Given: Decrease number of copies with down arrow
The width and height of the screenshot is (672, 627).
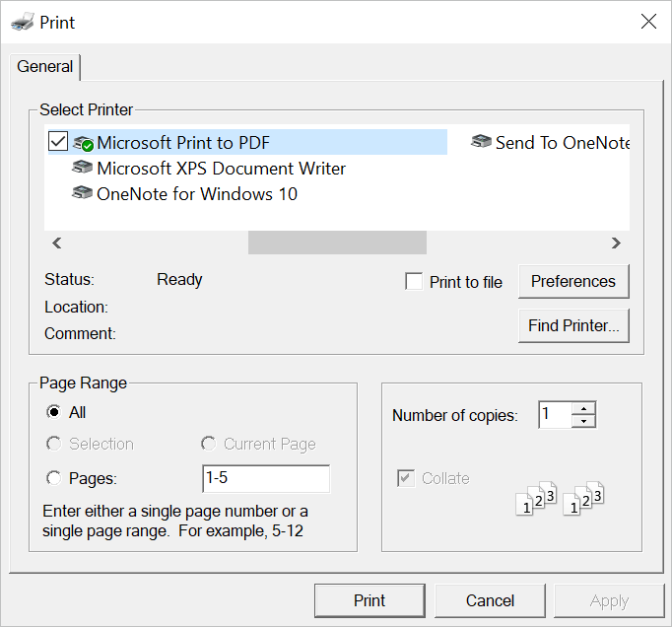Looking at the screenshot, I should [x=583, y=421].
